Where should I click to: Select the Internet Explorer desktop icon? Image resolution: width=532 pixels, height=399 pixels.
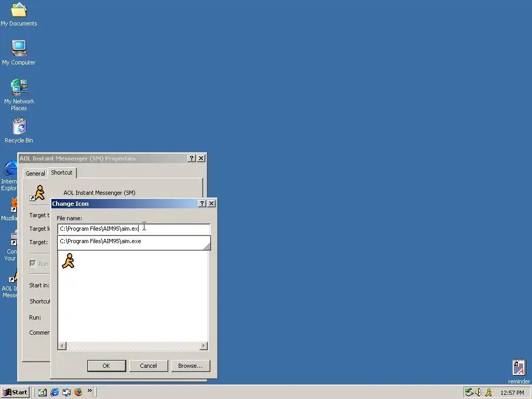[x=9, y=176]
